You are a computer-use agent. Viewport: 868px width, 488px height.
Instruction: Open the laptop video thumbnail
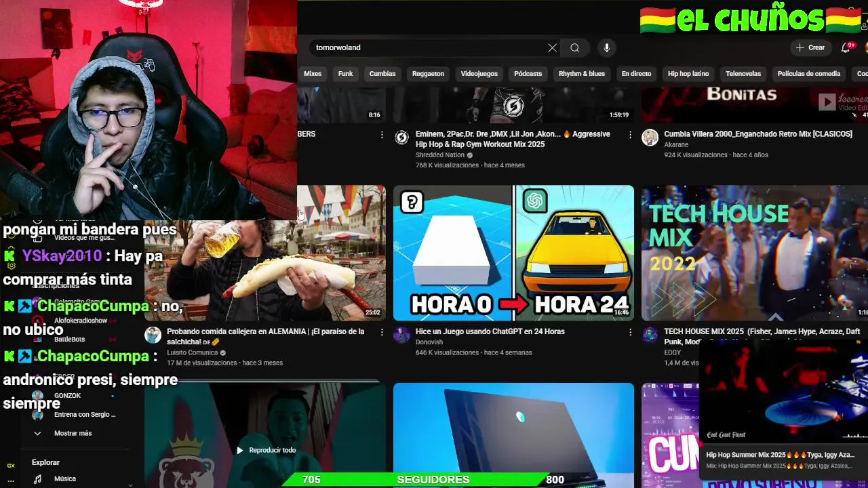pyautogui.click(x=513, y=435)
